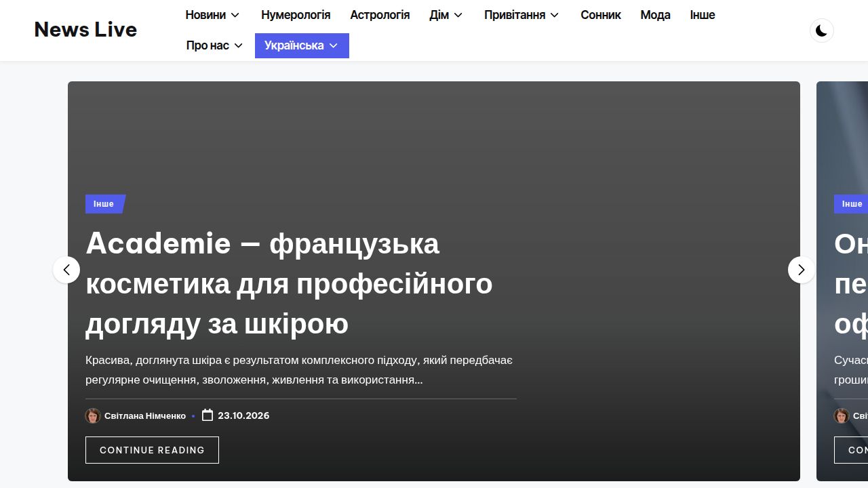
Task: Open the Academie французька косметика article title
Action: coord(289,283)
